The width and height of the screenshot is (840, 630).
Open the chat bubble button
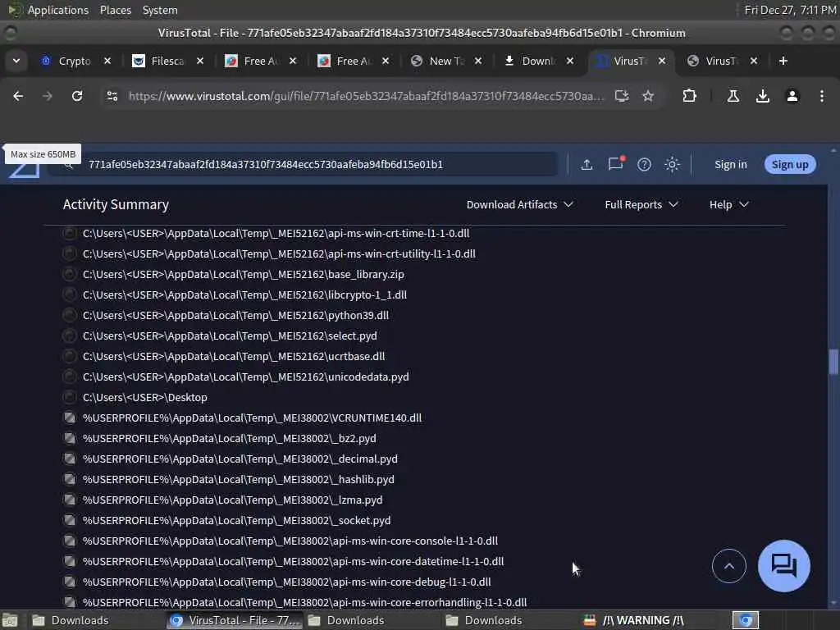(x=783, y=566)
